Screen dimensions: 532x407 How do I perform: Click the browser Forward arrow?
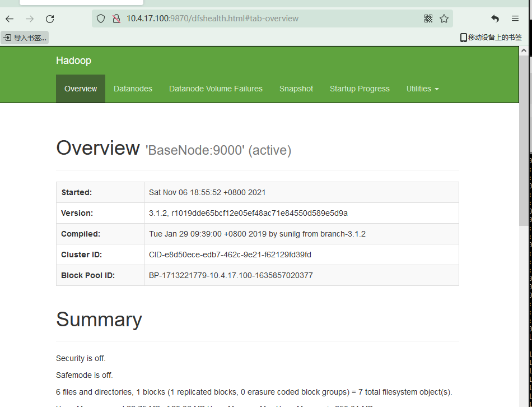point(30,18)
